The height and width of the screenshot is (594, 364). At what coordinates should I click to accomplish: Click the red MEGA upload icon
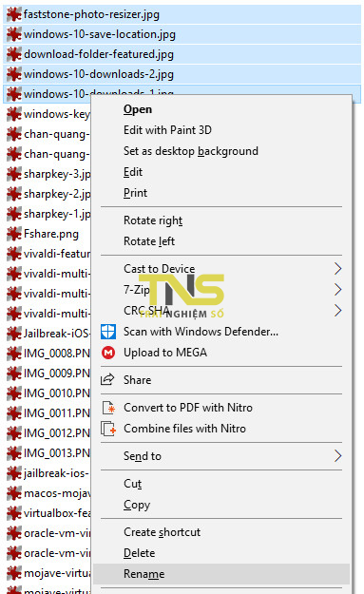tap(108, 353)
